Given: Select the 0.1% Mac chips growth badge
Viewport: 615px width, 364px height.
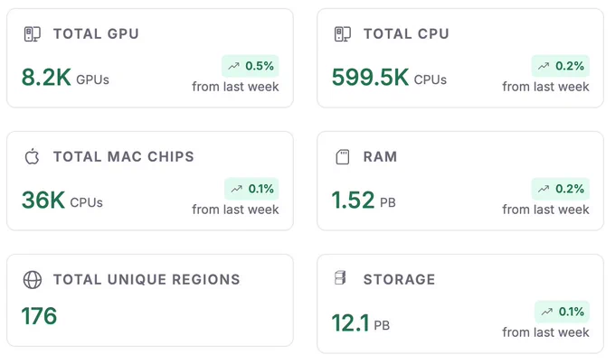Looking at the screenshot, I should pyautogui.click(x=251, y=189).
